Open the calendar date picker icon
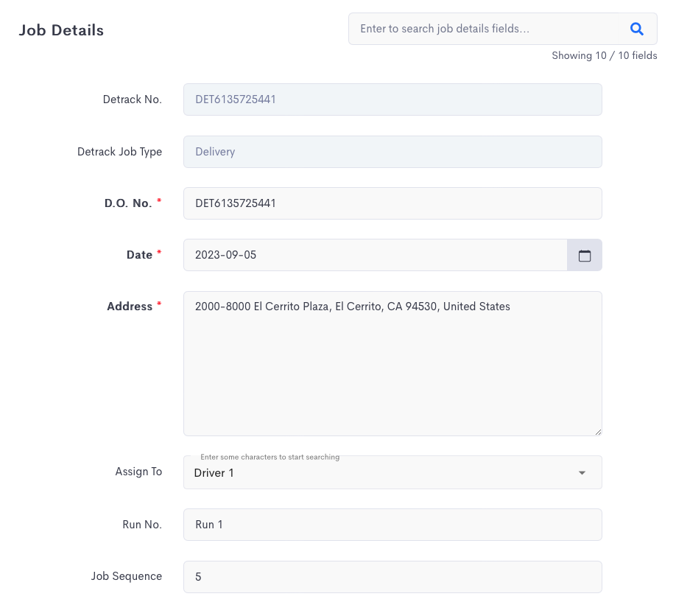Viewport: 676px width, 616px height. click(584, 256)
